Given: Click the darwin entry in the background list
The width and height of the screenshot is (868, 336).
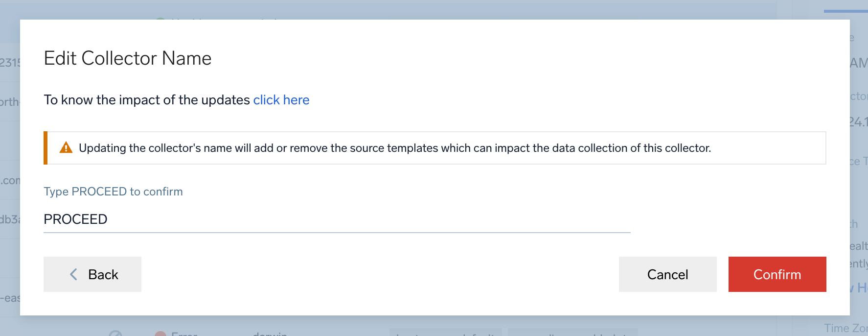Looking at the screenshot, I should pyautogui.click(x=270, y=333).
